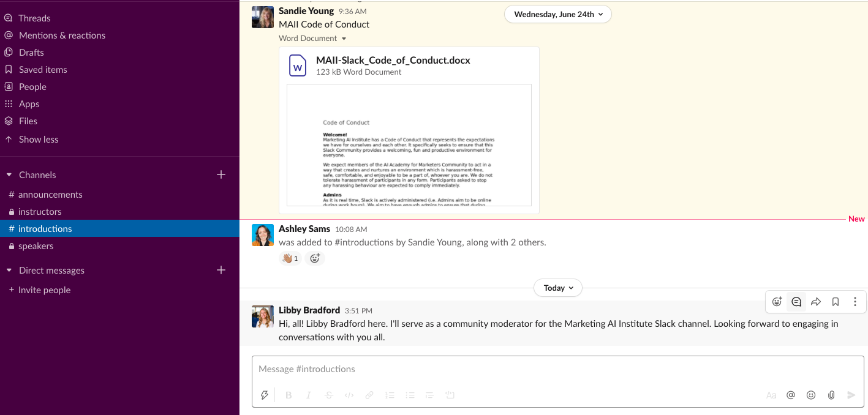Open the Code of Conduct document preview

409,145
